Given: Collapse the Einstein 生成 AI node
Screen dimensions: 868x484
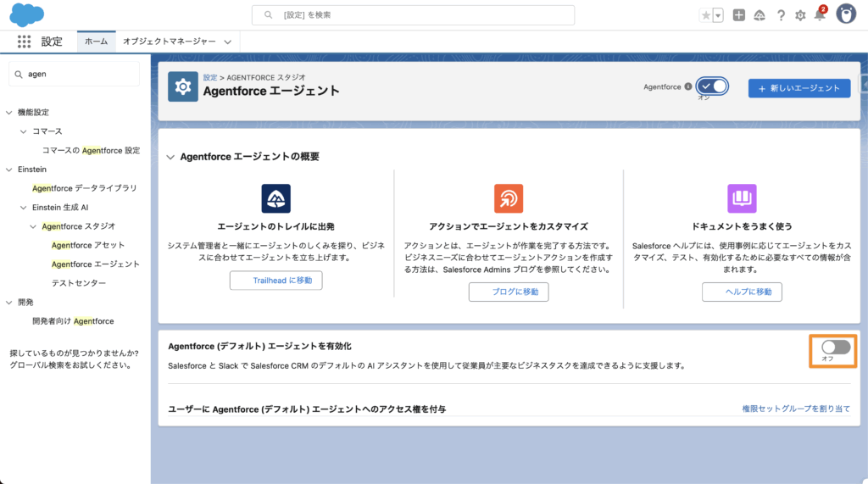Looking at the screenshot, I should [x=23, y=208].
